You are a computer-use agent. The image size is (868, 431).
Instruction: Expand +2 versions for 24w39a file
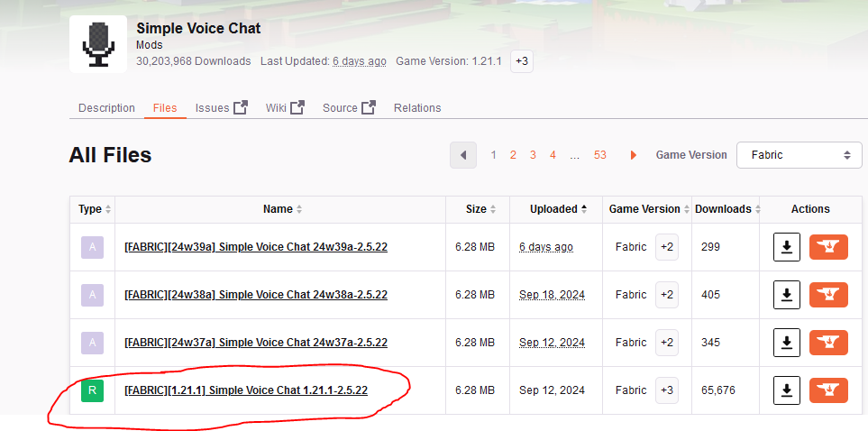[x=666, y=247]
